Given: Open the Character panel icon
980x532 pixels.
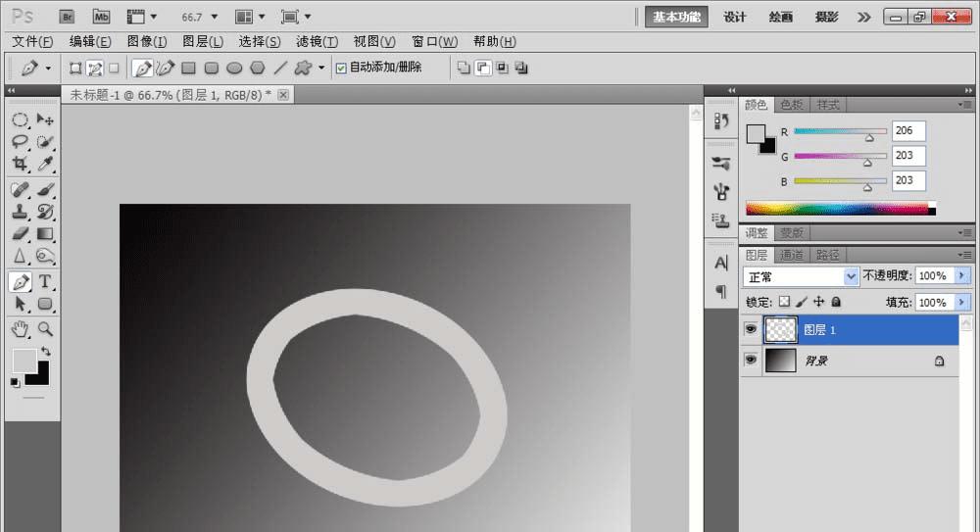Looking at the screenshot, I should 721,263.
